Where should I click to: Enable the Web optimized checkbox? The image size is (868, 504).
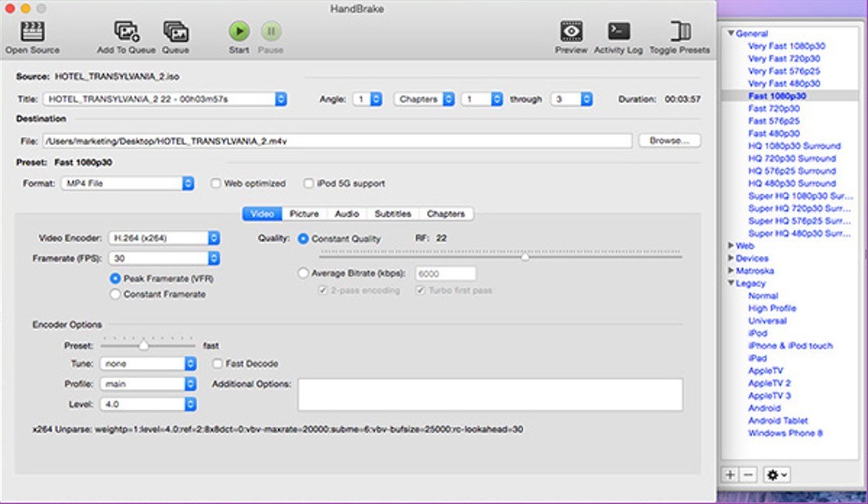pos(215,183)
